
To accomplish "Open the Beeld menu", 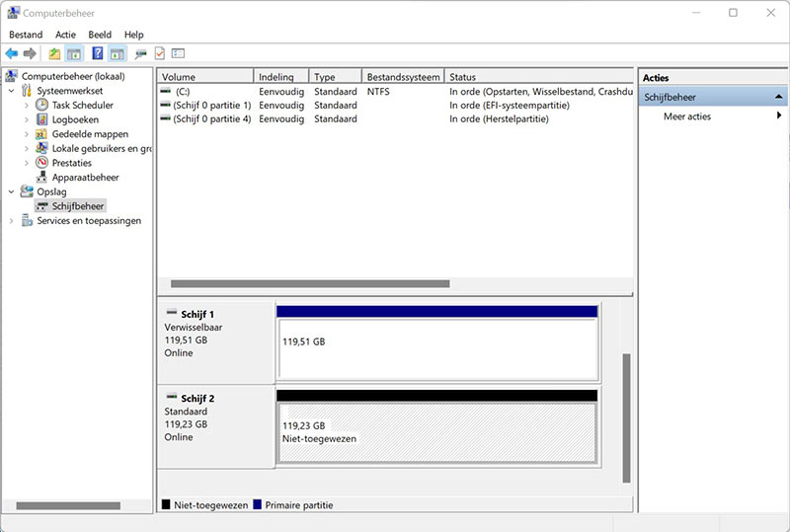I will pyautogui.click(x=100, y=35).
